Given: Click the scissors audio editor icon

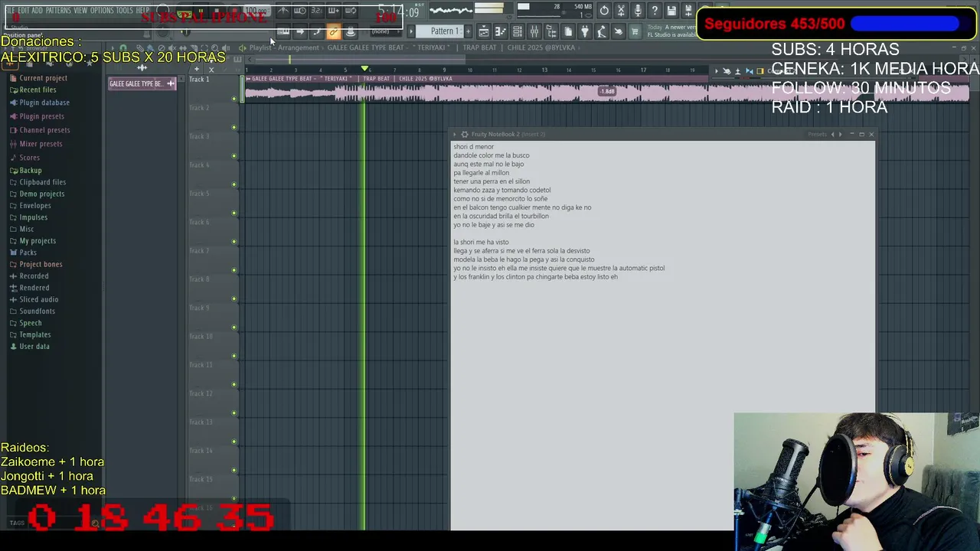Looking at the screenshot, I should tap(621, 11).
